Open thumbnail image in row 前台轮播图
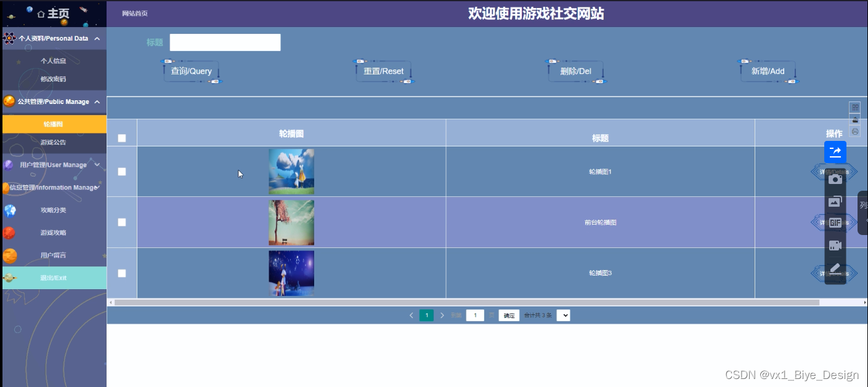The image size is (868, 387). coord(291,222)
